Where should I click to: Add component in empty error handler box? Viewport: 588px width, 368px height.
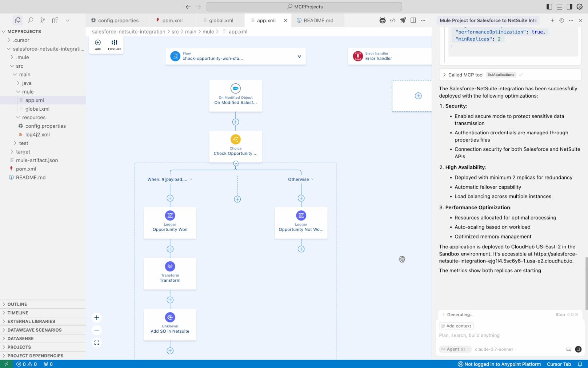point(418,96)
